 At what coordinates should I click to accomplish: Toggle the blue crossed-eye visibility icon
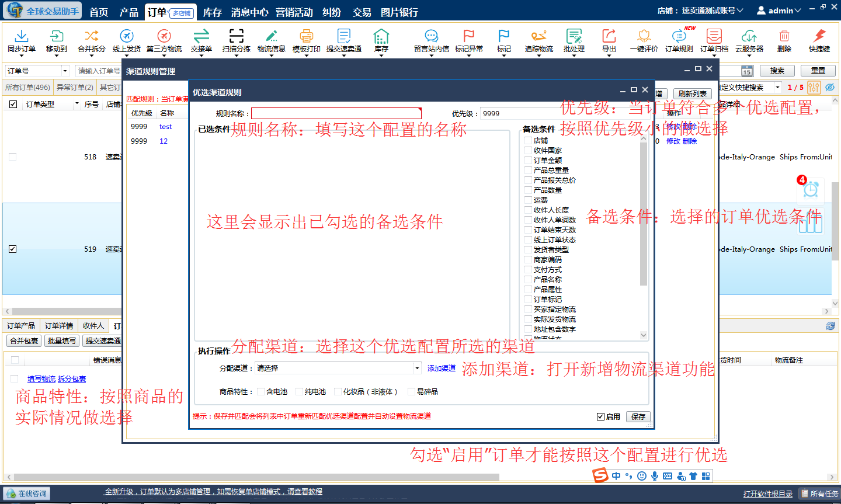pyautogui.click(x=829, y=87)
